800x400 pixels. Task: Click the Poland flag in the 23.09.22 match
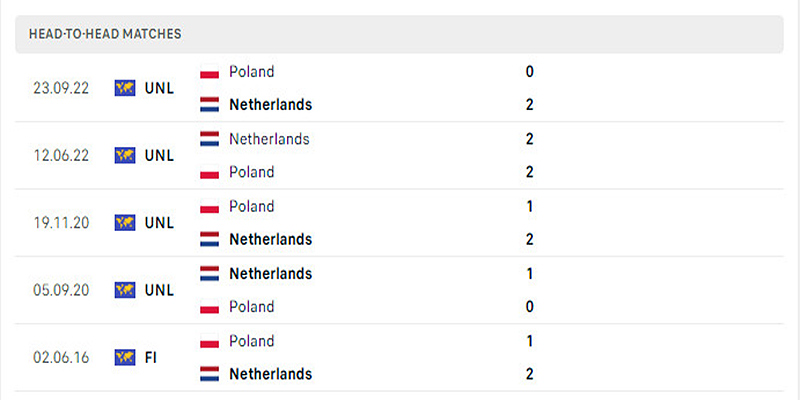pos(210,72)
